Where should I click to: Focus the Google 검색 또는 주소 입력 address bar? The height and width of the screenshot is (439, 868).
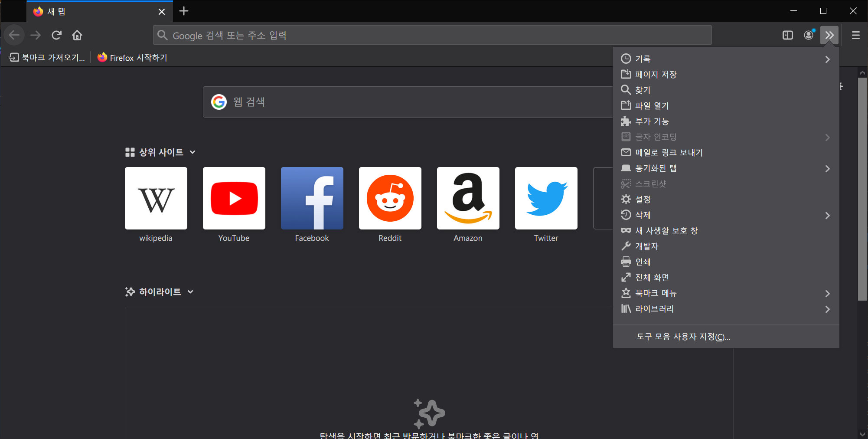[x=432, y=35]
